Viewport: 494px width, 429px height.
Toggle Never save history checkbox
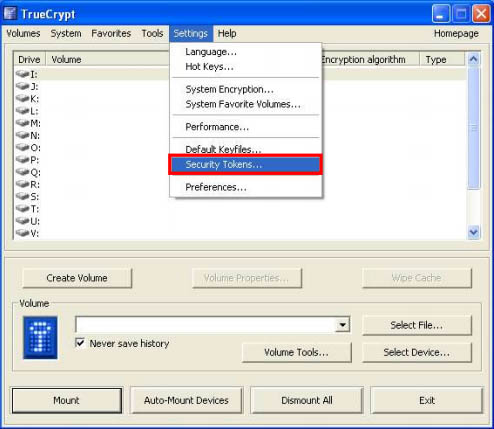80,343
